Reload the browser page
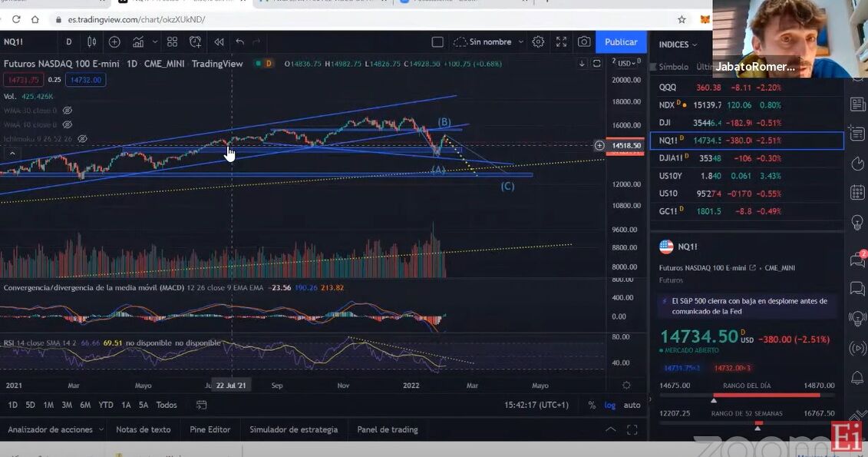This screenshot has height=457, width=868. point(16,19)
